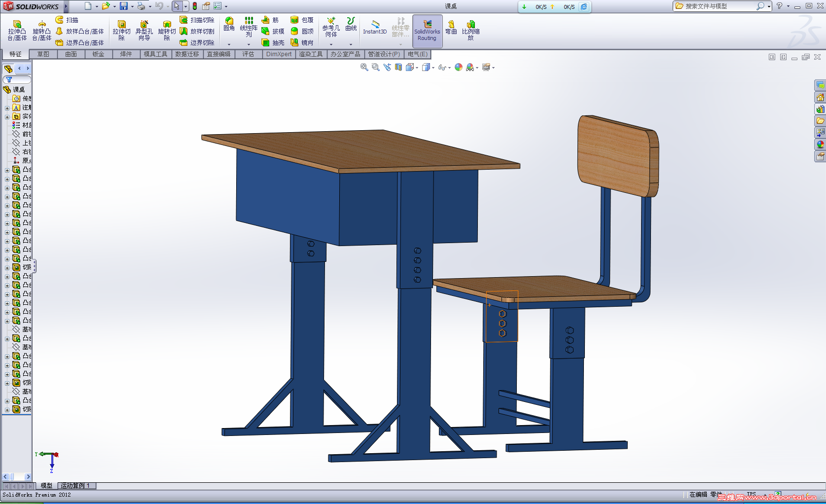Viewport: 826px width, 504px height.
Task: Click the Save icon in the quick toolbar
Action: coord(124,6)
